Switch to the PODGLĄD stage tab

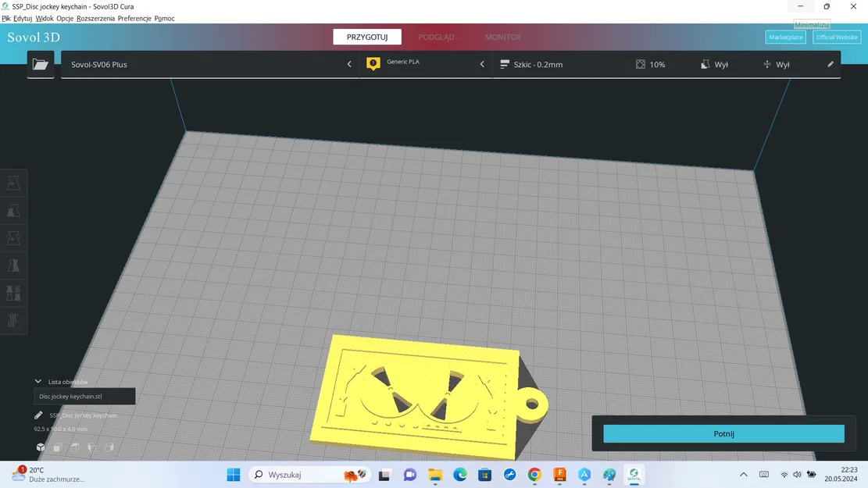(436, 37)
